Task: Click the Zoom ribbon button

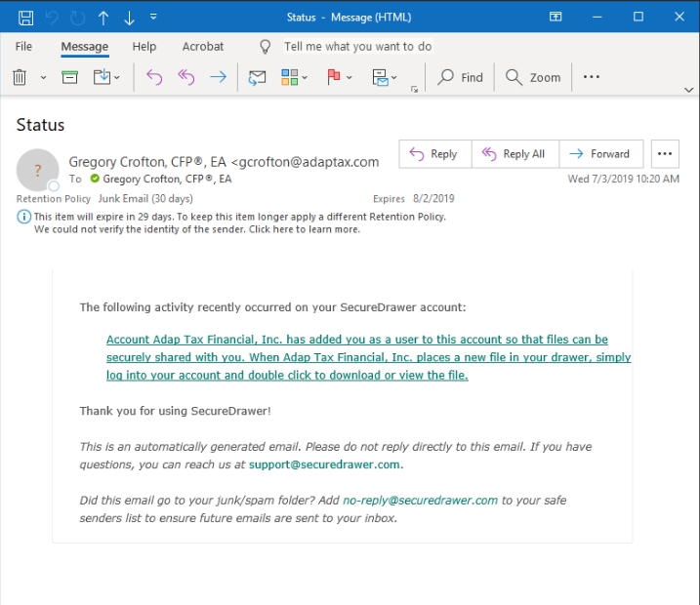Action: [x=533, y=77]
